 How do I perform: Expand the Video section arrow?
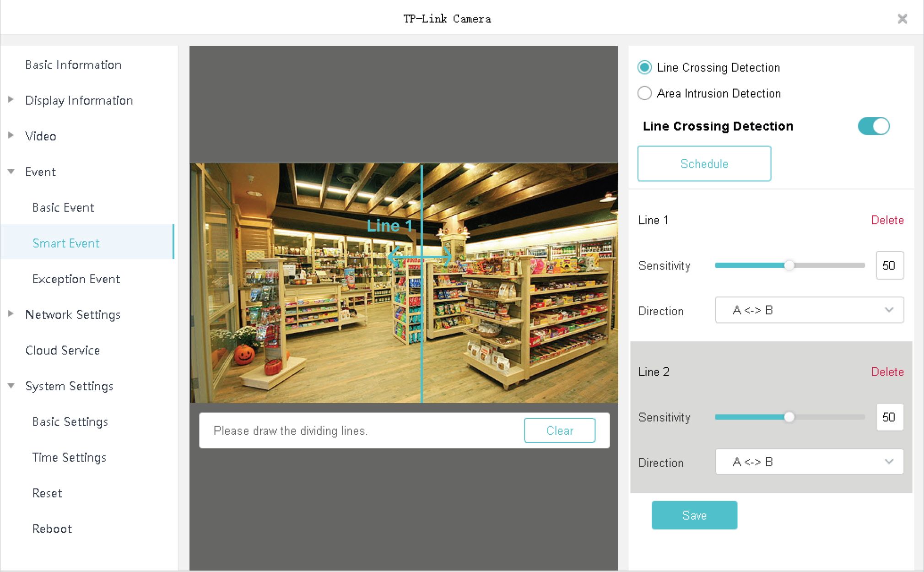coord(11,135)
